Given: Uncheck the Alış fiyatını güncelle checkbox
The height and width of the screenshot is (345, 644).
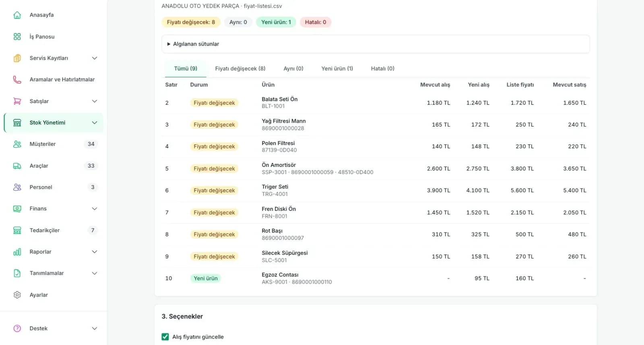Looking at the screenshot, I should [x=165, y=337].
